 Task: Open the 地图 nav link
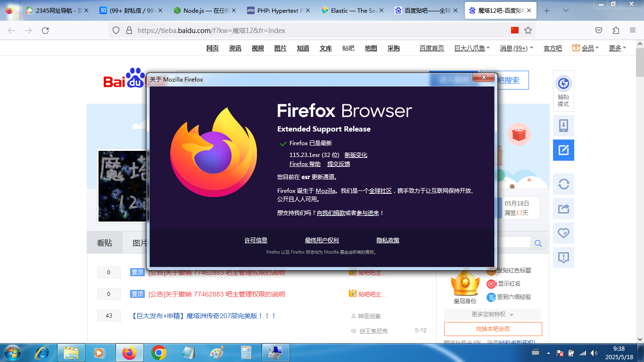click(371, 48)
